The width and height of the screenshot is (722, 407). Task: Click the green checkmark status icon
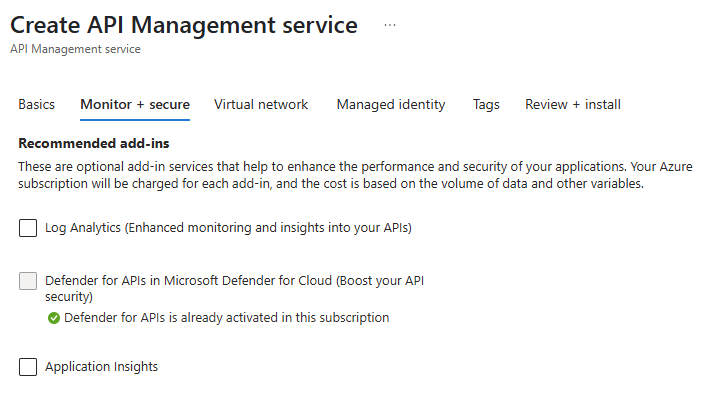[x=53, y=318]
